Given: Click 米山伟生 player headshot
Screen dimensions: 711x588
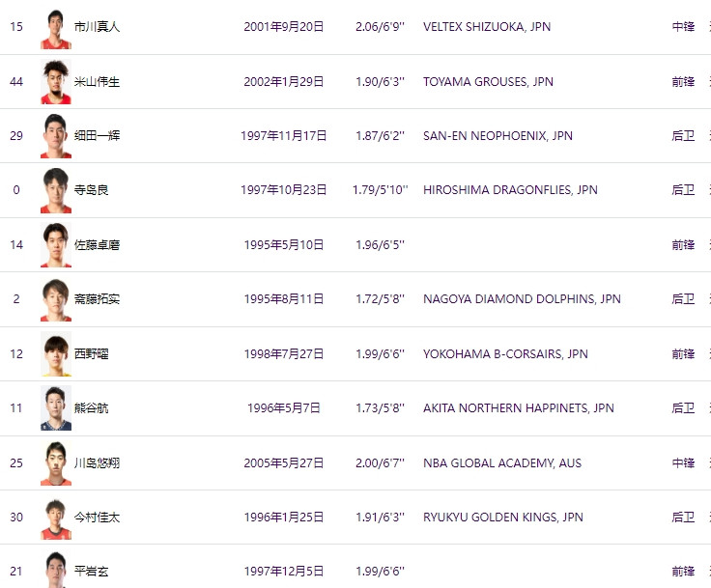Looking at the screenshot, I should (56, 82).
